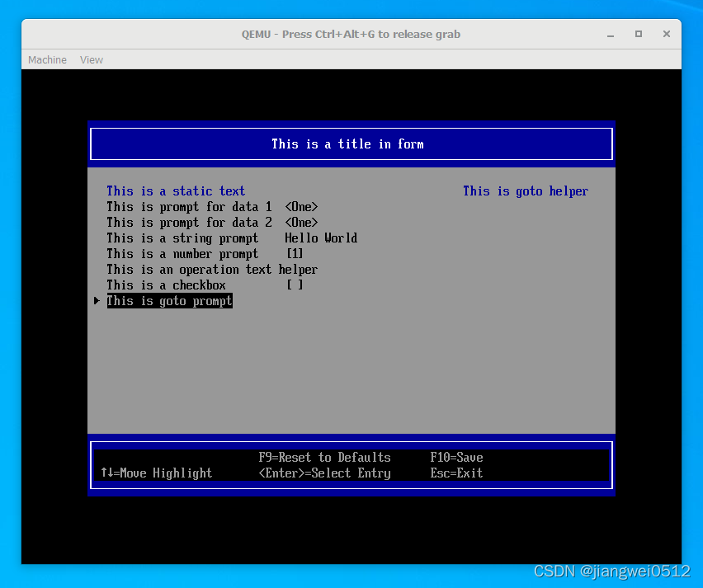Viewport: 703px width, 588px height.
Task: Maximize the QEMU window
Action: (x=638, y=34)
